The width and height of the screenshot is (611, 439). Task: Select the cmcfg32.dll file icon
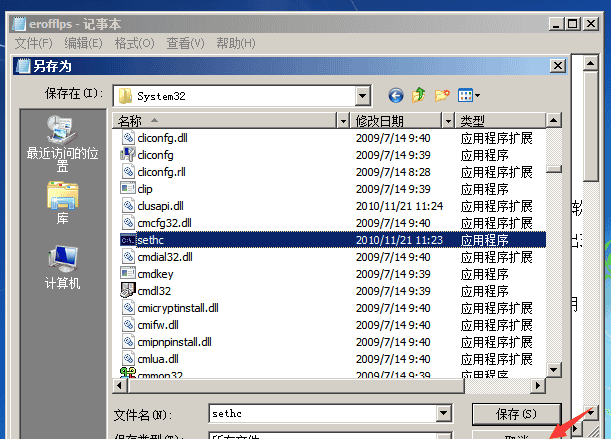[x=128, y=223]
